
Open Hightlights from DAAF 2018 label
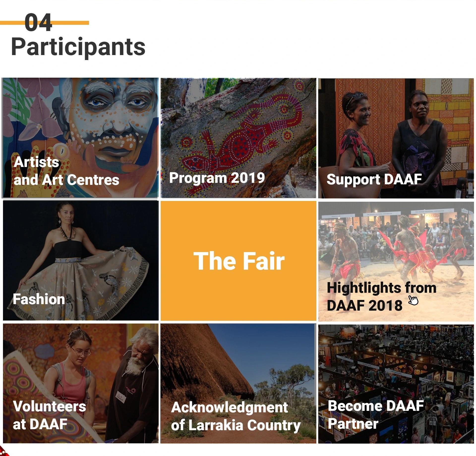click(x=381, y=296)
